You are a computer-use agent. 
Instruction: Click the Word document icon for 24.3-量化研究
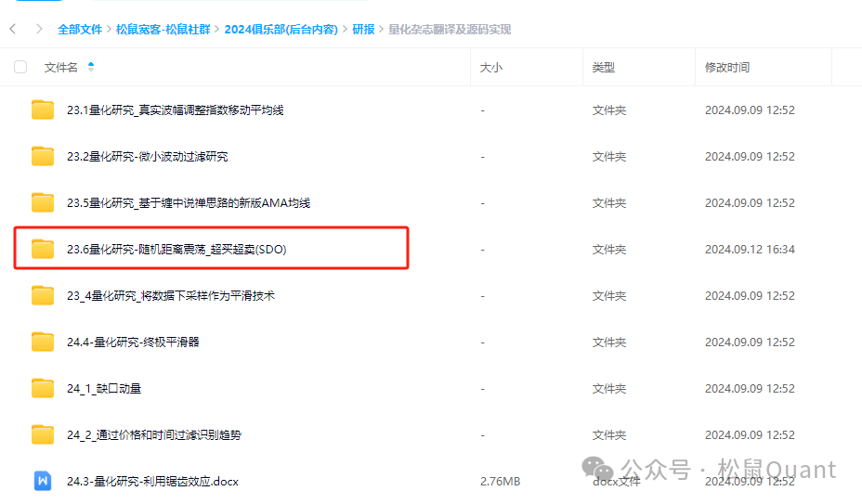click(x=43, y=481)
